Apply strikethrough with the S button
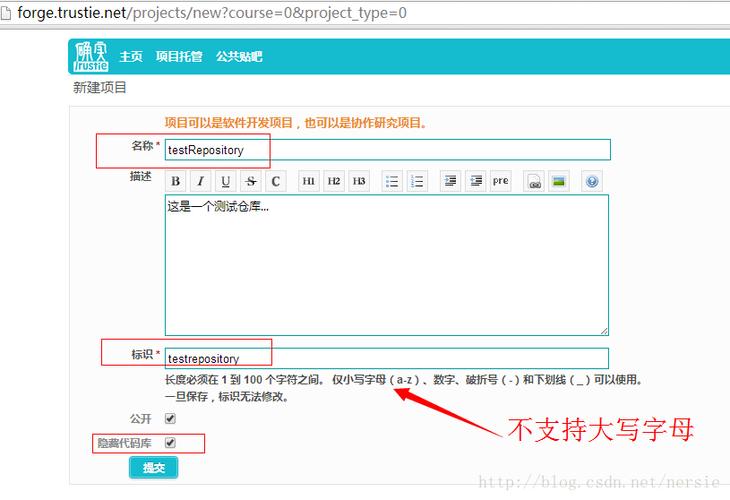The height and width of the screenshot is (500, 730). 251,181
